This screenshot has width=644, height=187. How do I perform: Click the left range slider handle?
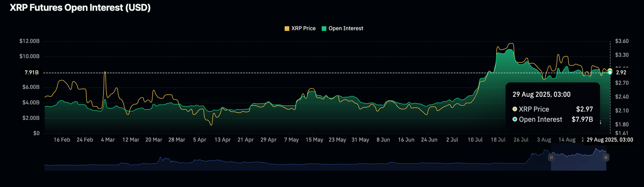(x=551, y=158)
